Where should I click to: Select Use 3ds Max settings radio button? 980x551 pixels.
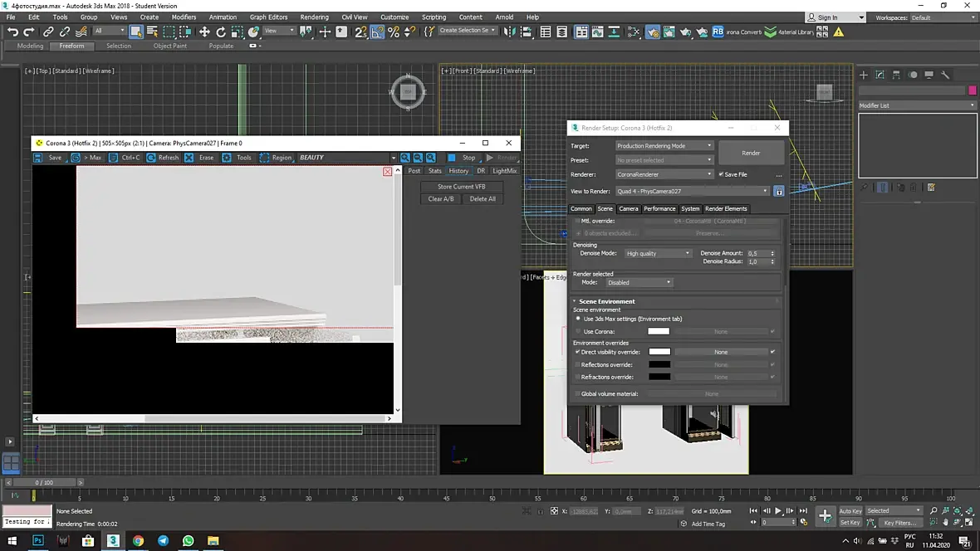coord(578,319)
